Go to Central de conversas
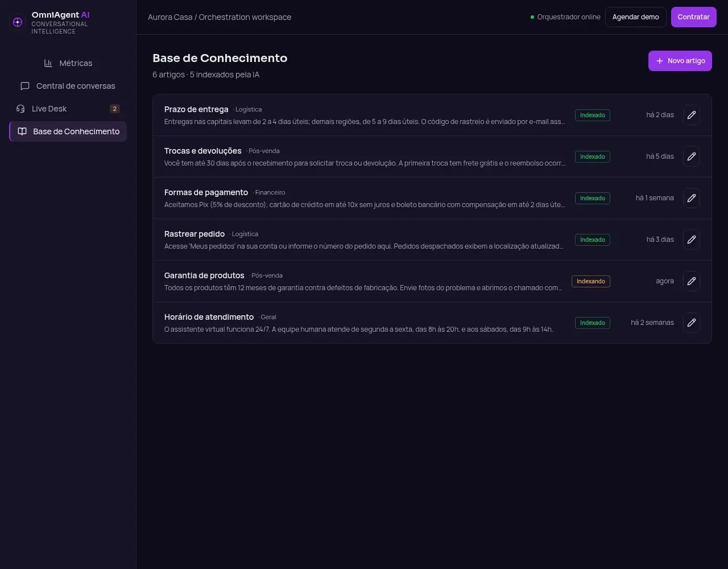The height and width of the screenshot is (569, 728). pos(68,86)
